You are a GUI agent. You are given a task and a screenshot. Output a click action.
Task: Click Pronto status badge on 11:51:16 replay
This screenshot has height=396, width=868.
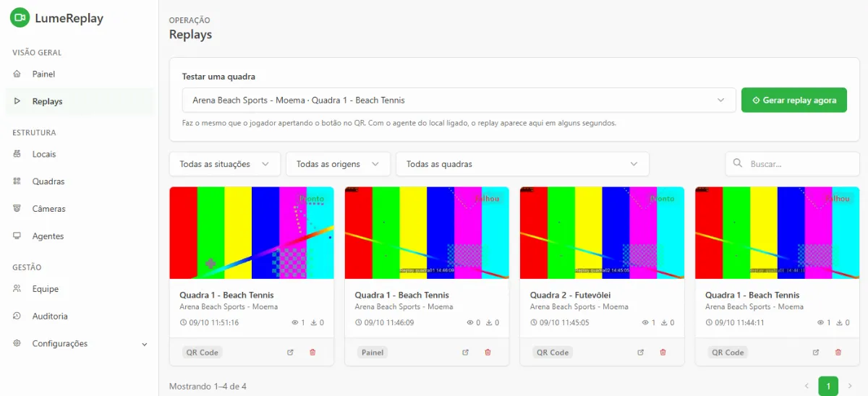[x=312, y=199]
